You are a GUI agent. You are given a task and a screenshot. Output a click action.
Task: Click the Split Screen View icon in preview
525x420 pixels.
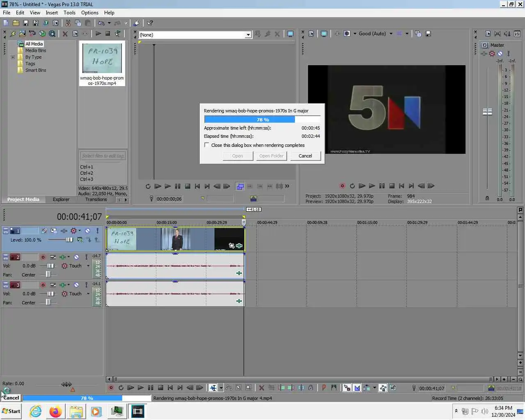point(347,34)
